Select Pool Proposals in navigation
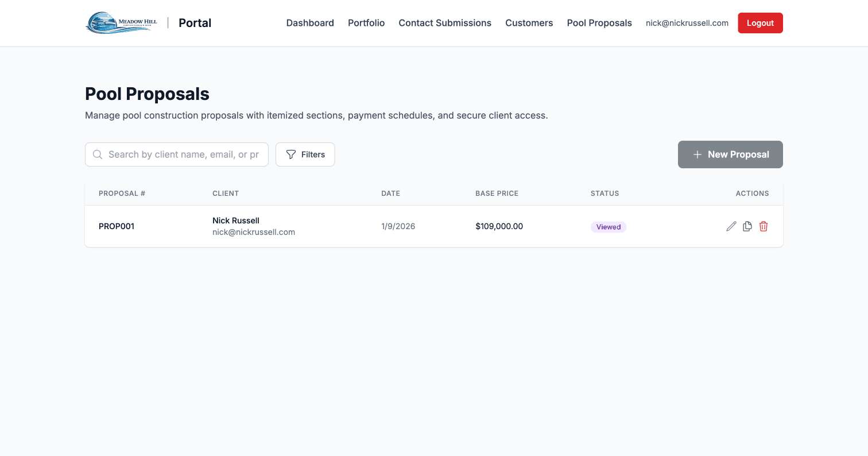868x456 pixels. pyautogui.click(x=599, y=23)
